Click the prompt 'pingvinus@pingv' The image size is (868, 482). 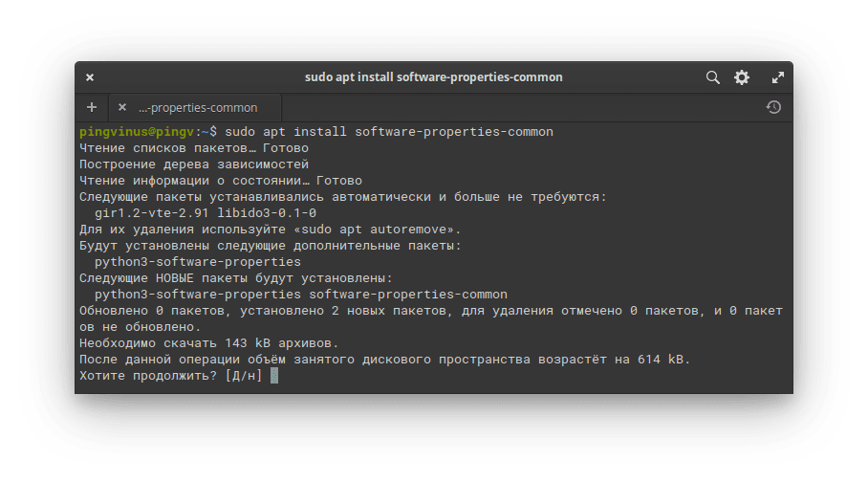[x=137, y=132]
